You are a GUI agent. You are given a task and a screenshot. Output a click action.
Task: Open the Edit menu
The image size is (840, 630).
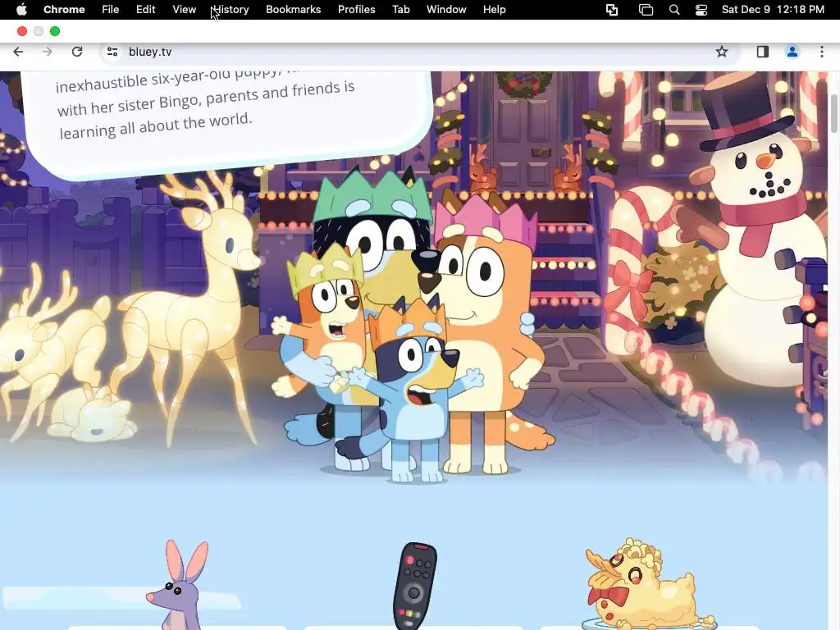pos(145,10)
